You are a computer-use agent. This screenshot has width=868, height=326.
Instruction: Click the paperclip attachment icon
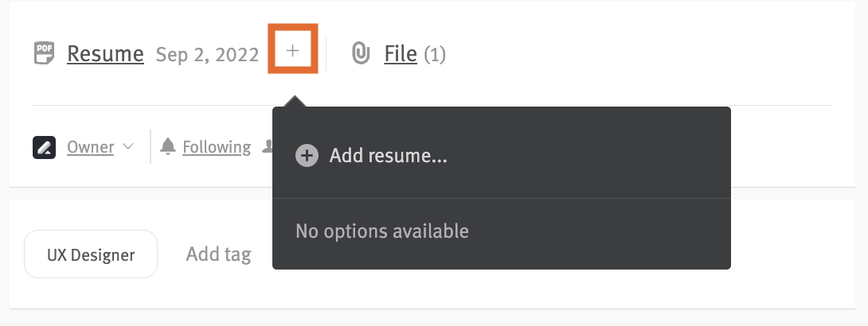(x=361, y=53)
